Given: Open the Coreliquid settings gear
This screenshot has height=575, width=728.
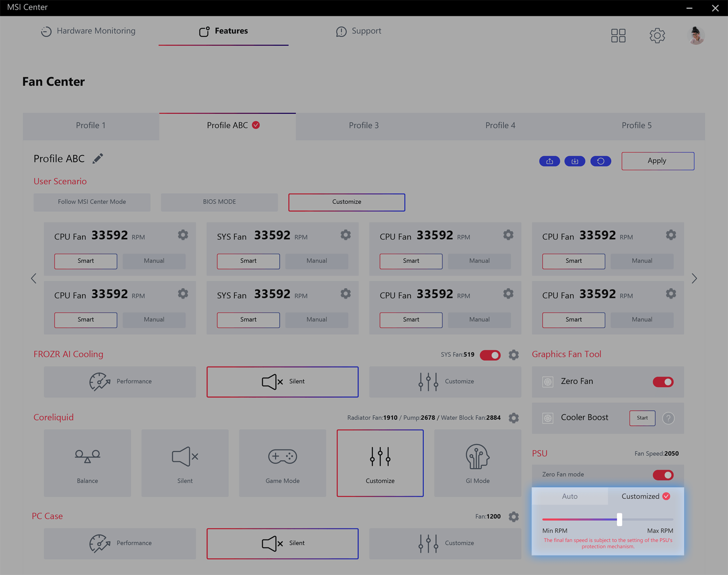Looking at the screenshot, I should (x=513, y=418).
